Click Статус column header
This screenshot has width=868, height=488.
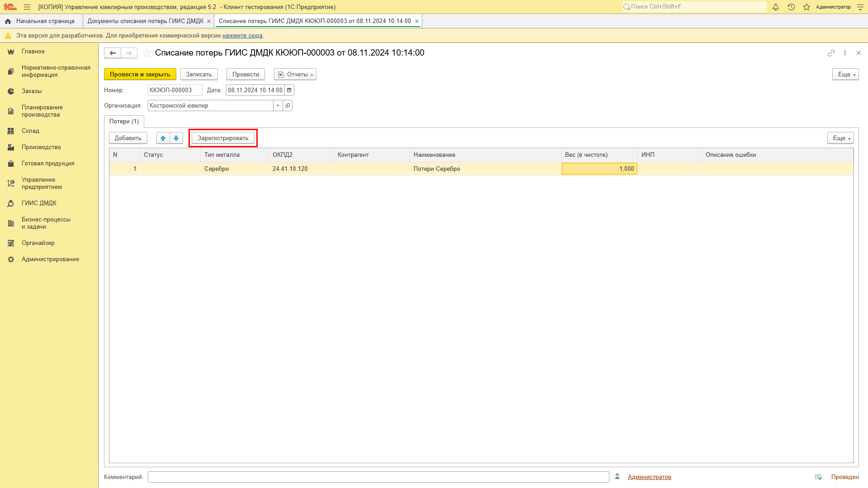click(x=170, y=155)
